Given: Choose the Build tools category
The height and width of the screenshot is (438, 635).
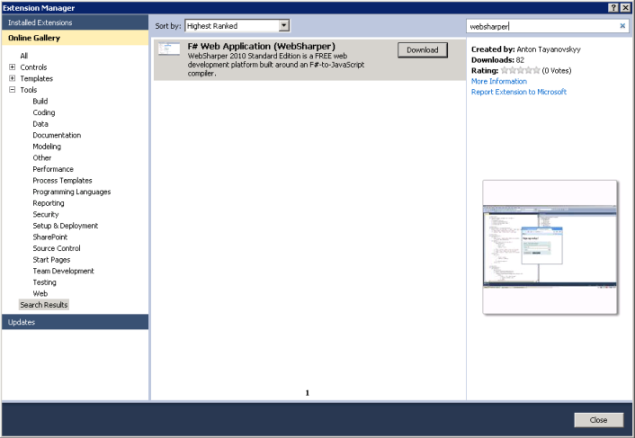Looking at the screenshot, I should point(40,101).
